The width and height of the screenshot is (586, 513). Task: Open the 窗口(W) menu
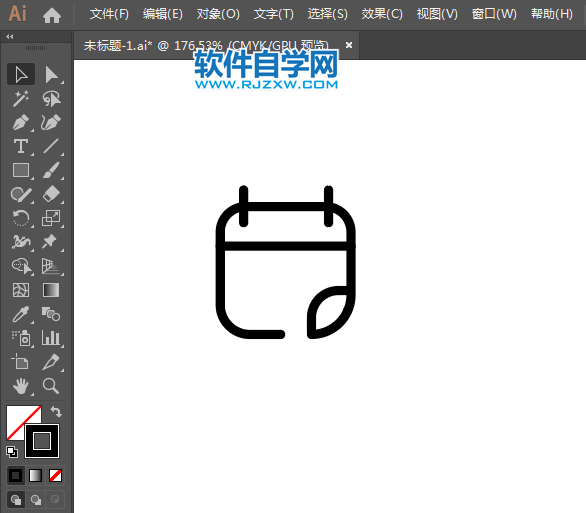[494, 14]
